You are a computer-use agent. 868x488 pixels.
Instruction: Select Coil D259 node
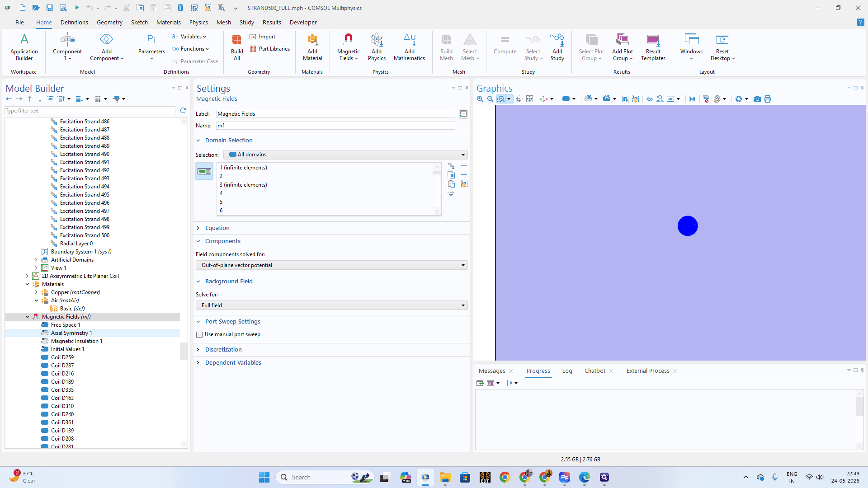(x=62, y=357)
